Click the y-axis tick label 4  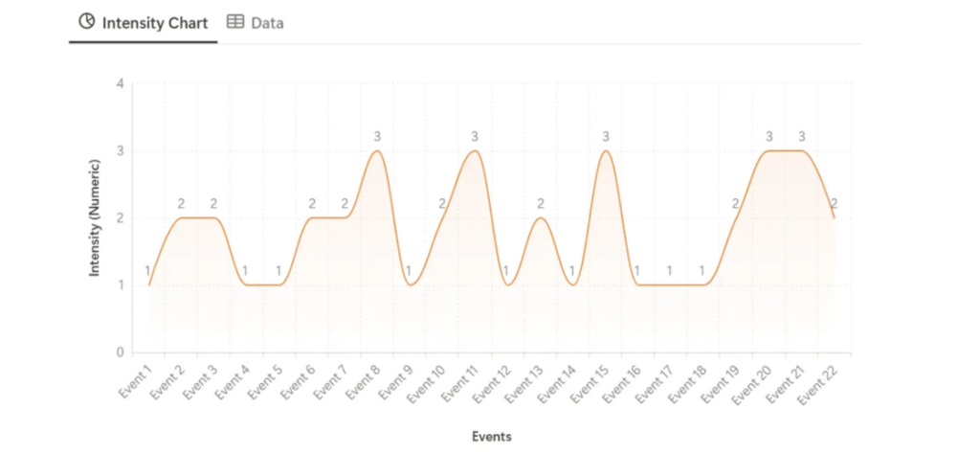pos(121,84)
